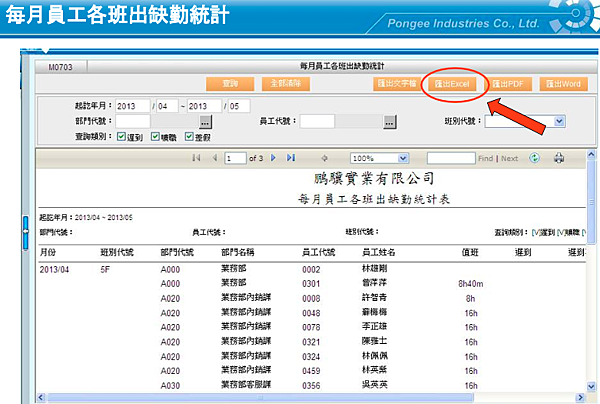This screenshot has height=404, width=600.
Task: Click the 部門名稱 column header
Action: (238, 252)
